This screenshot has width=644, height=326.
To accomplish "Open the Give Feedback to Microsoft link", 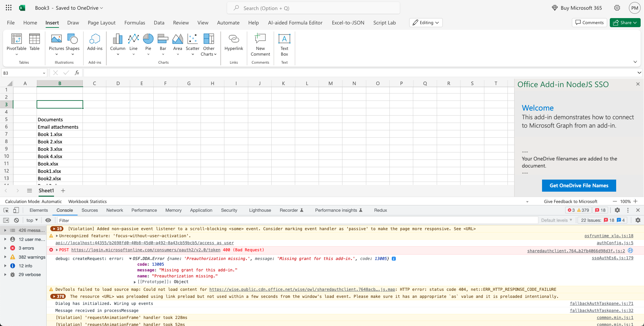I will (x=571, y=201).
